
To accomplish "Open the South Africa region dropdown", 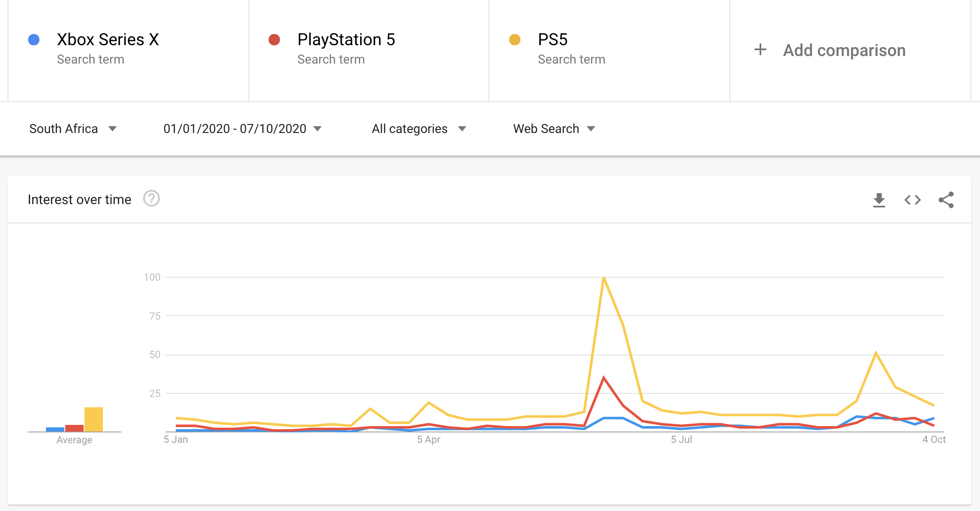I will (73, 129).
